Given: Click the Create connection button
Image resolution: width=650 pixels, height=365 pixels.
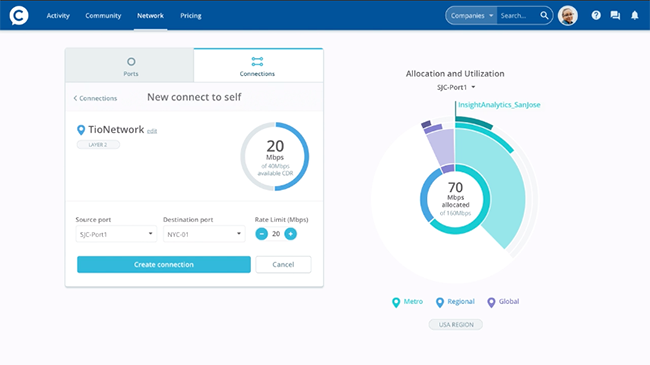Looking at the screenshot, I should click(164, 265).
